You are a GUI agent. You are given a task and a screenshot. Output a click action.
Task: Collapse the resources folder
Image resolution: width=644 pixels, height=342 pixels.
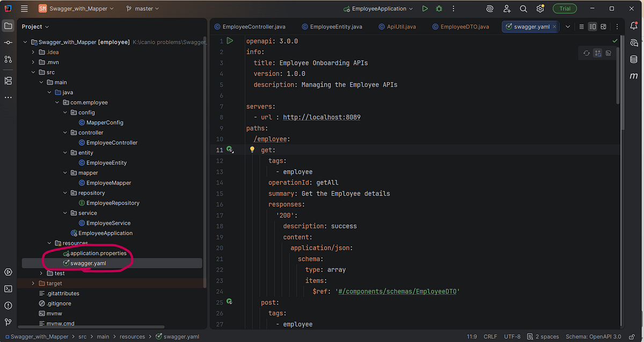(49, 243)
